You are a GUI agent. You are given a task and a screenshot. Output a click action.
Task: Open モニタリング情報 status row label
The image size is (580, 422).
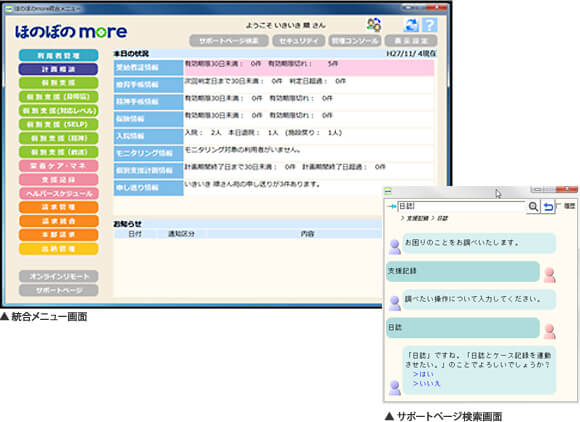click(x=148, y=153)
